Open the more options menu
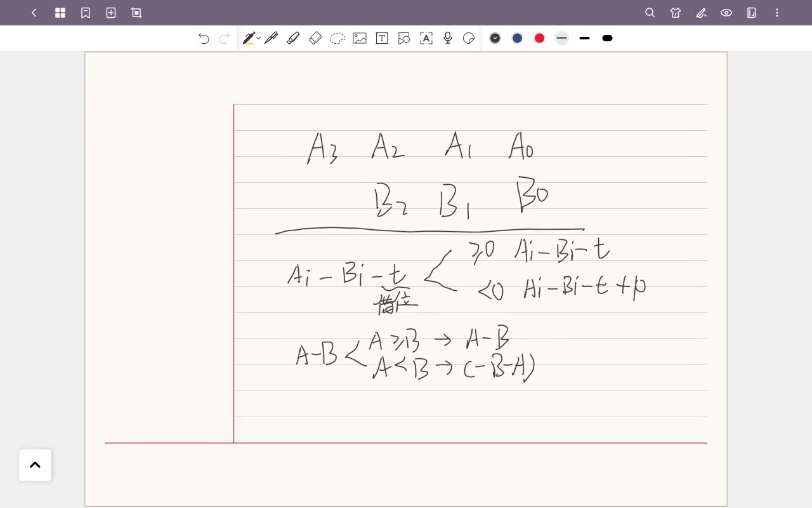Image resolution: width=812 pixels, height=508 pixels. (x=777, y=13)
